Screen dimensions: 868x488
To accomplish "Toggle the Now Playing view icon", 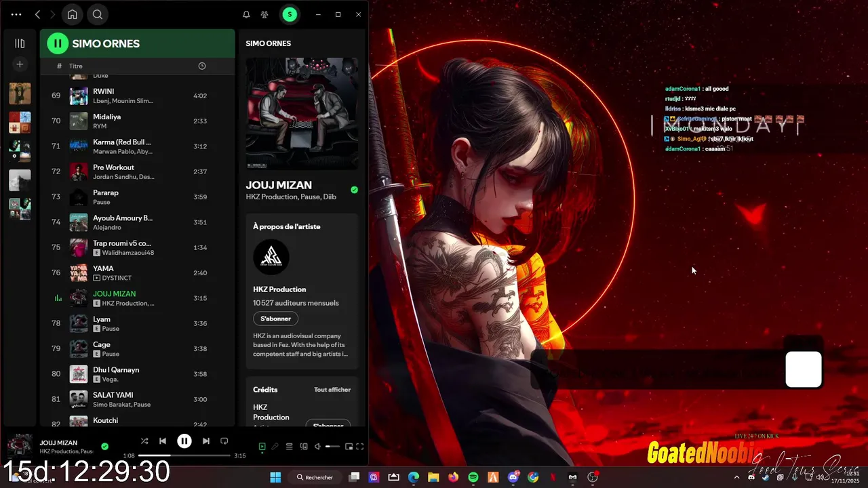I will pyautogui.click(x=262, y=447).
